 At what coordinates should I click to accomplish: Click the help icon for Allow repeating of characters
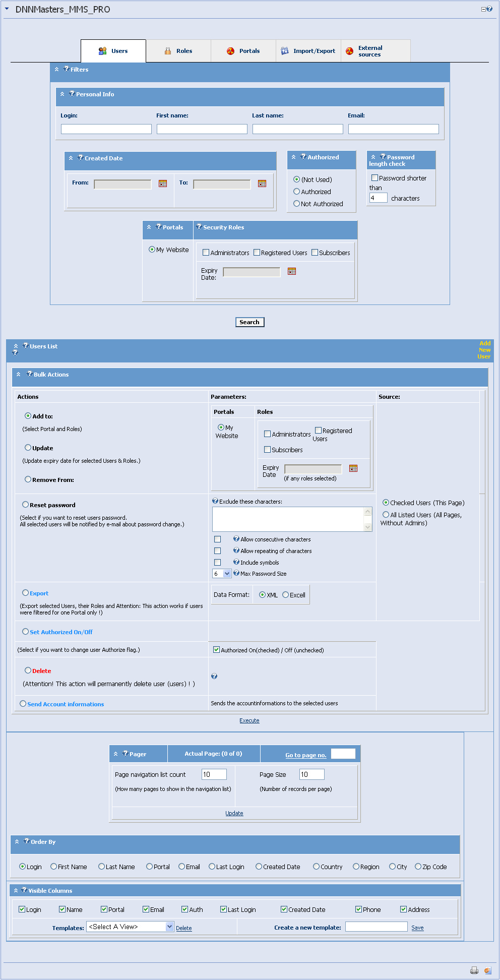point(236,550)
